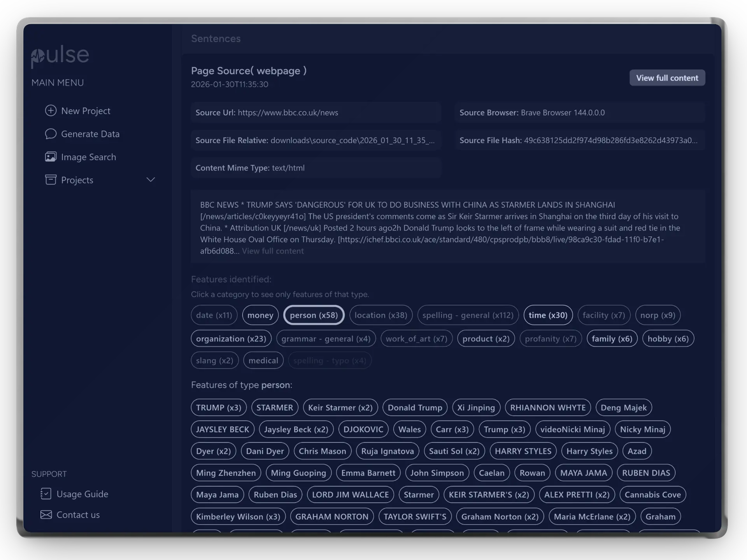Click the View full content button
The image size is (747, 560).
(667, 78)
